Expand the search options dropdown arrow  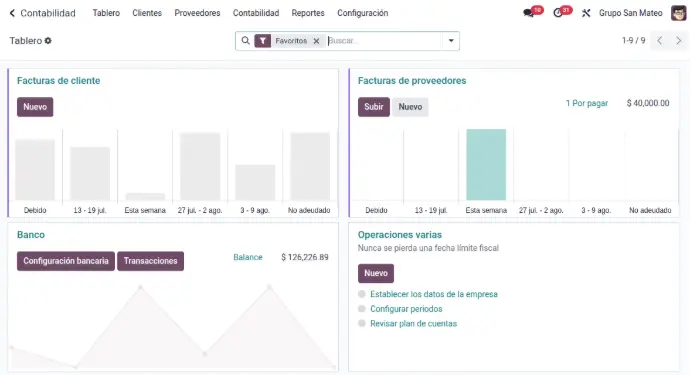(451, 40)
